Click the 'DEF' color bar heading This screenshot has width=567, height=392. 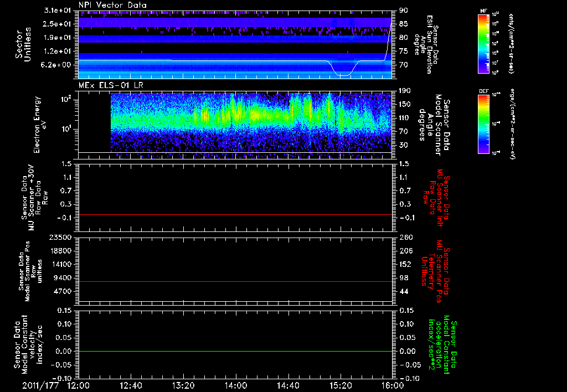pyautogui.click(x=484, y=91)
